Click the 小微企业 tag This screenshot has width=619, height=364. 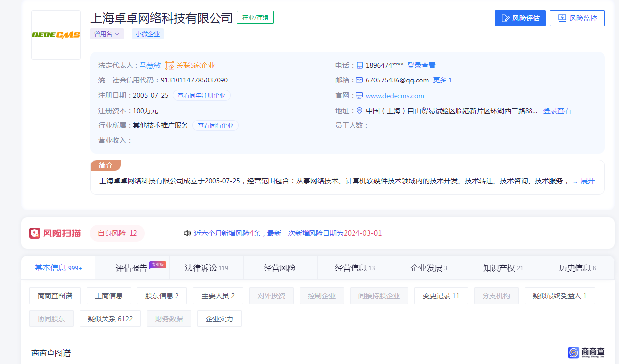(x=148, y=34)
